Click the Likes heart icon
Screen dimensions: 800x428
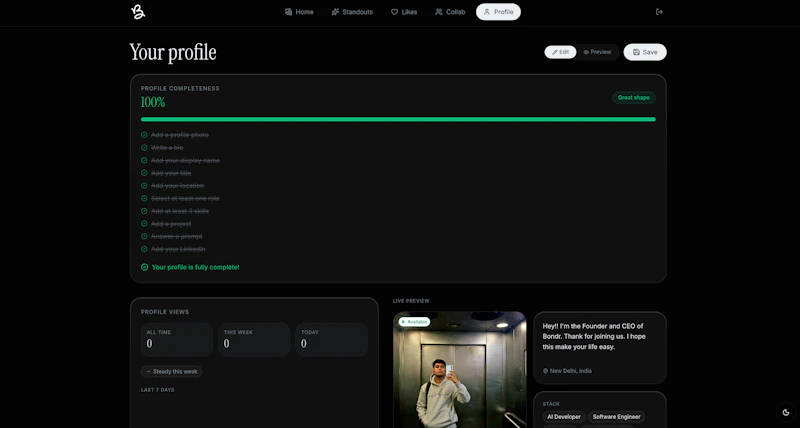pos(394,12)
